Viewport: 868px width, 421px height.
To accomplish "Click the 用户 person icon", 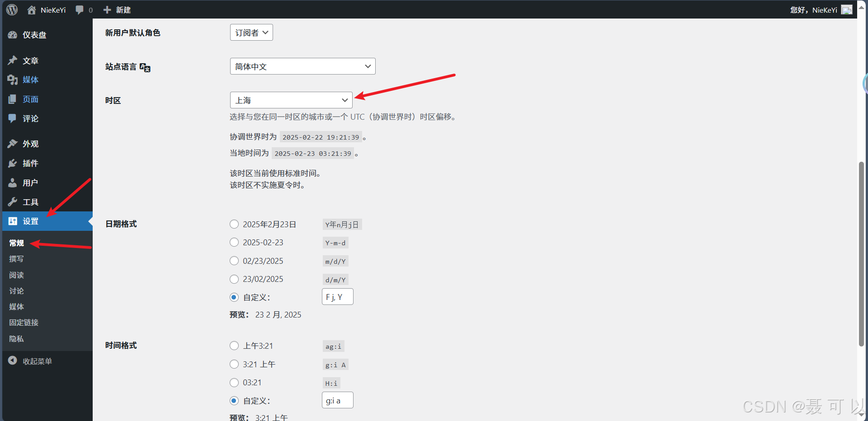I will point(13,182).
